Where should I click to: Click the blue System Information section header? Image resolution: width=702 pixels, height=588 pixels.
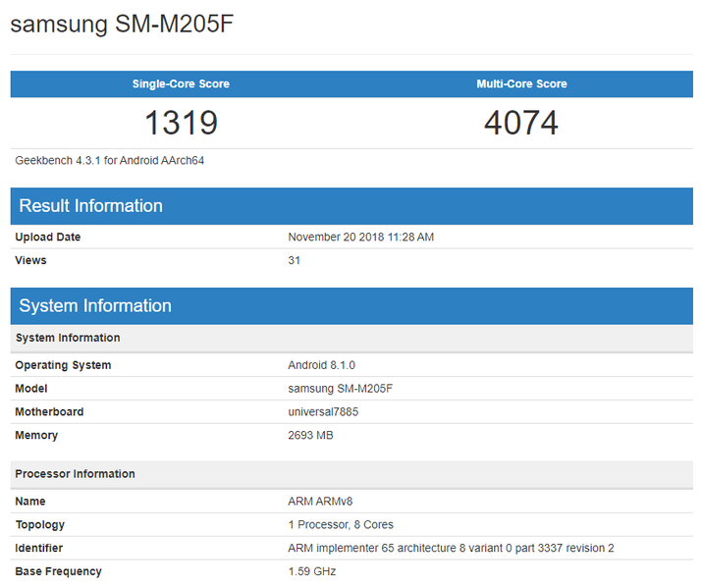point(95,306)
